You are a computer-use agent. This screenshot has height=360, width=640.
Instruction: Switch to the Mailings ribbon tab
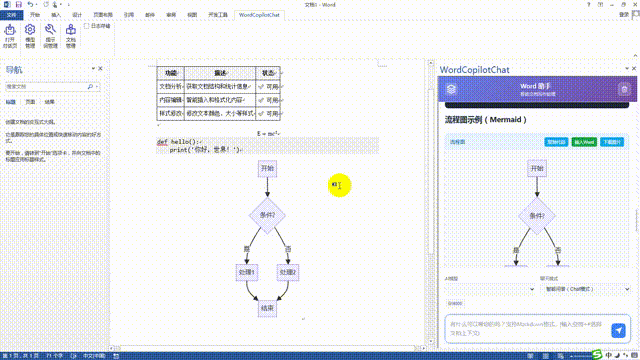point(150,15)
